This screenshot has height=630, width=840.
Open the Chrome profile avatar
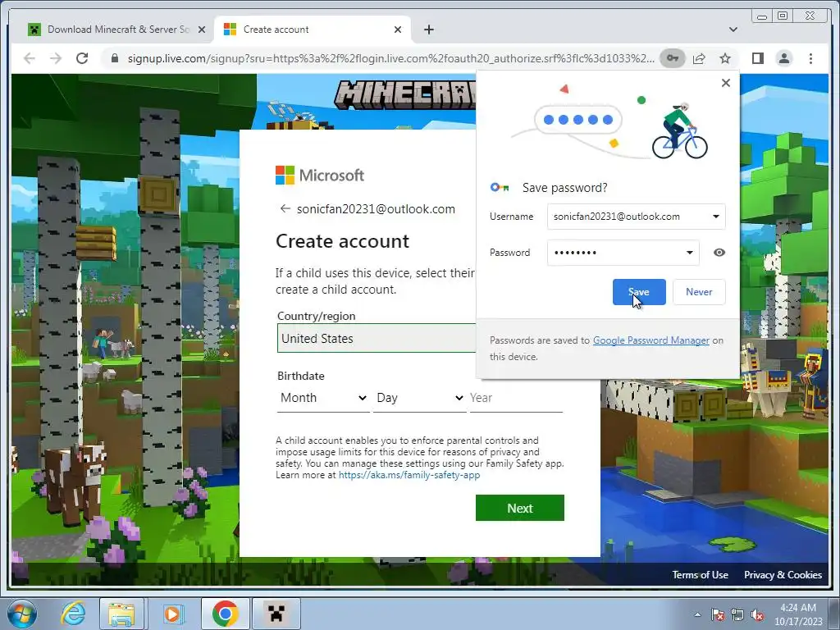coord(783,58)
